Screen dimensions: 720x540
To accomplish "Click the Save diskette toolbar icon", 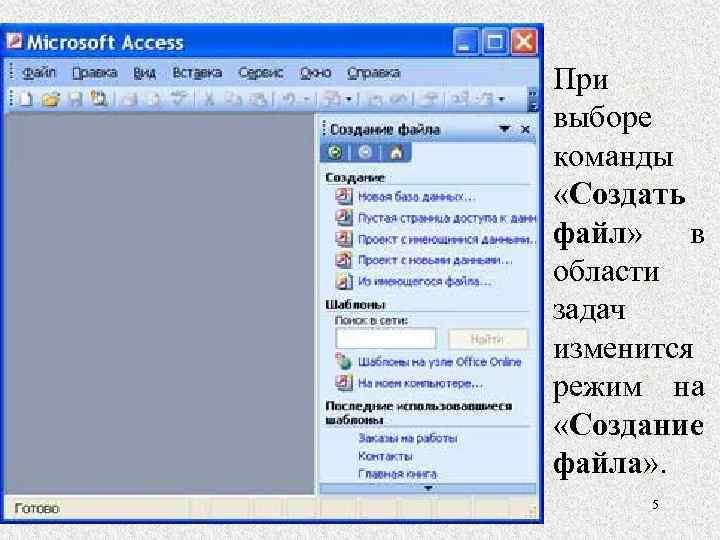I will pyautogui.click(x=75, y=99).
